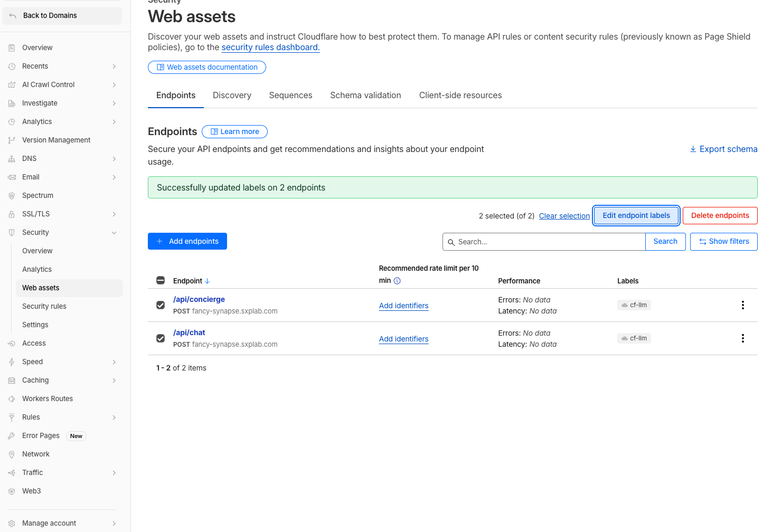
Task: Expand the Speed submenu chevron
Action: point(114,362)
